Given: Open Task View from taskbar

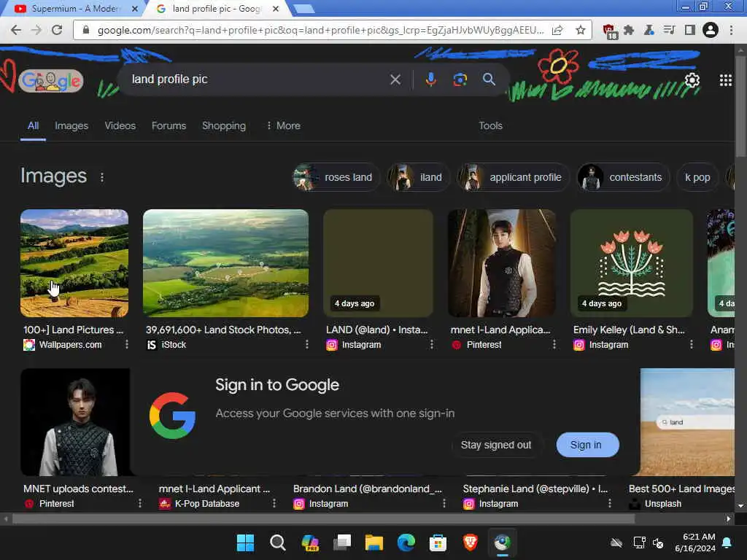Looking at the screenshot, I should tap(342, 542).
